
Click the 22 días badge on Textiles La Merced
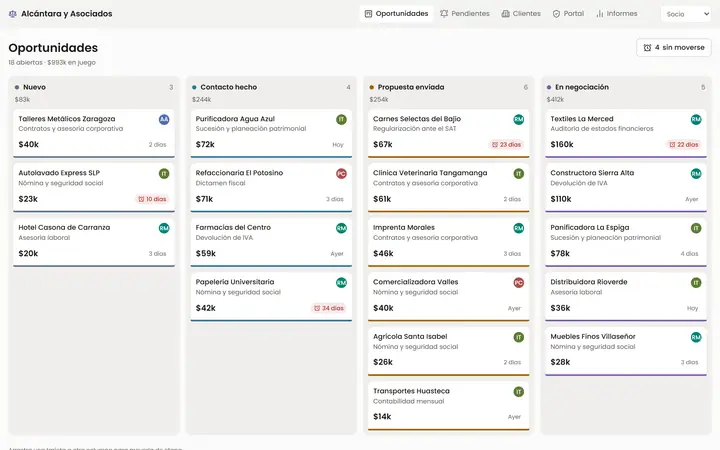683,145
